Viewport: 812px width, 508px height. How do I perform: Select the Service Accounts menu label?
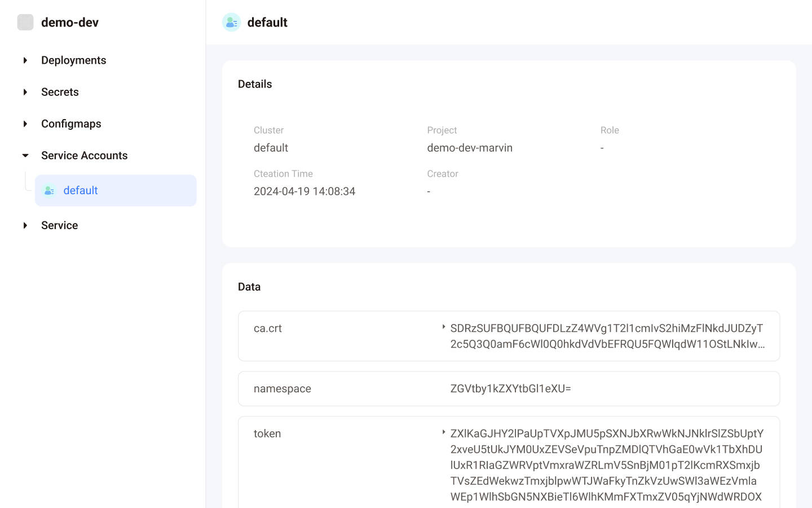tap(84, 156)
